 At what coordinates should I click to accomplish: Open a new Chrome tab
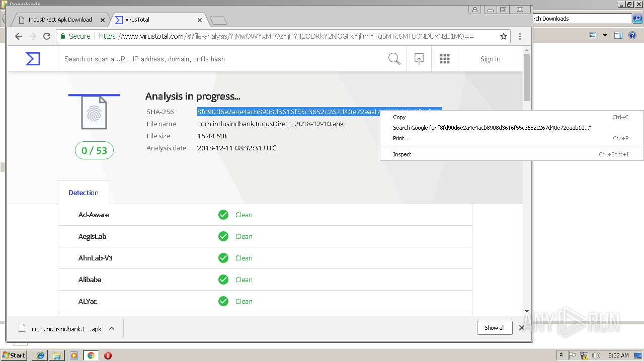click(x=218, y=20)
